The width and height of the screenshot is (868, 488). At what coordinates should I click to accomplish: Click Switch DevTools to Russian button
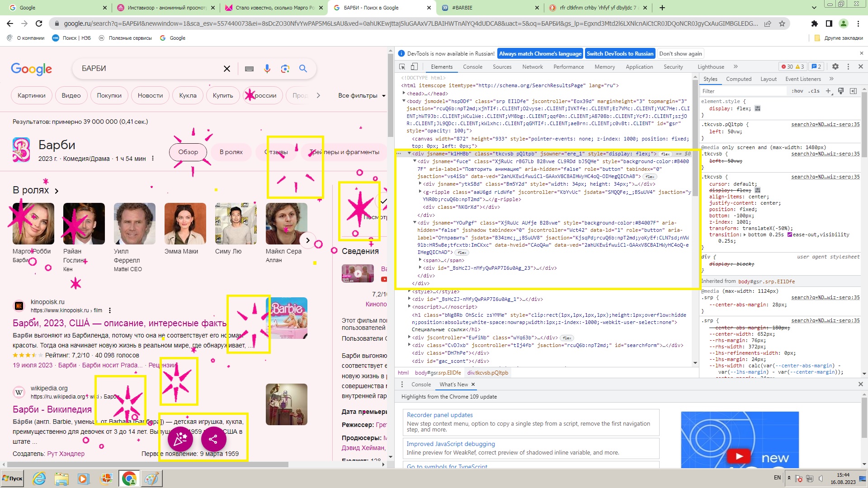(x=620, y=53)
